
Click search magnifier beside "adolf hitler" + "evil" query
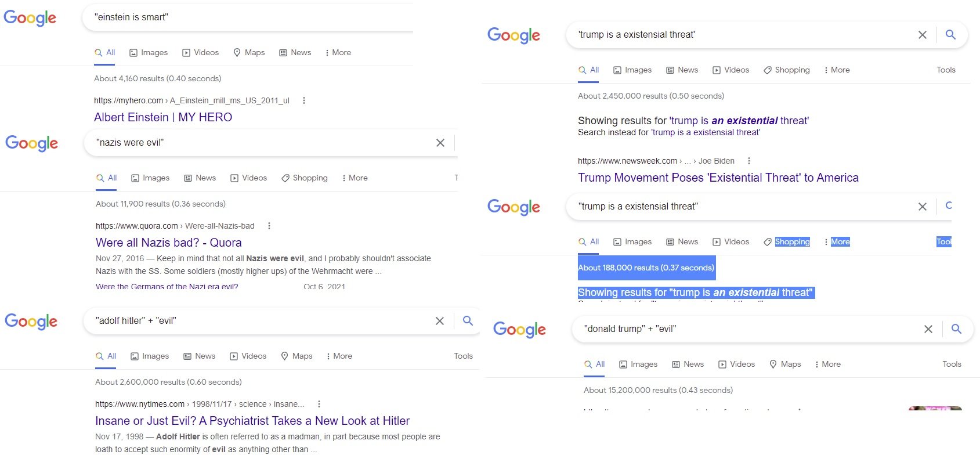(468, 320)
